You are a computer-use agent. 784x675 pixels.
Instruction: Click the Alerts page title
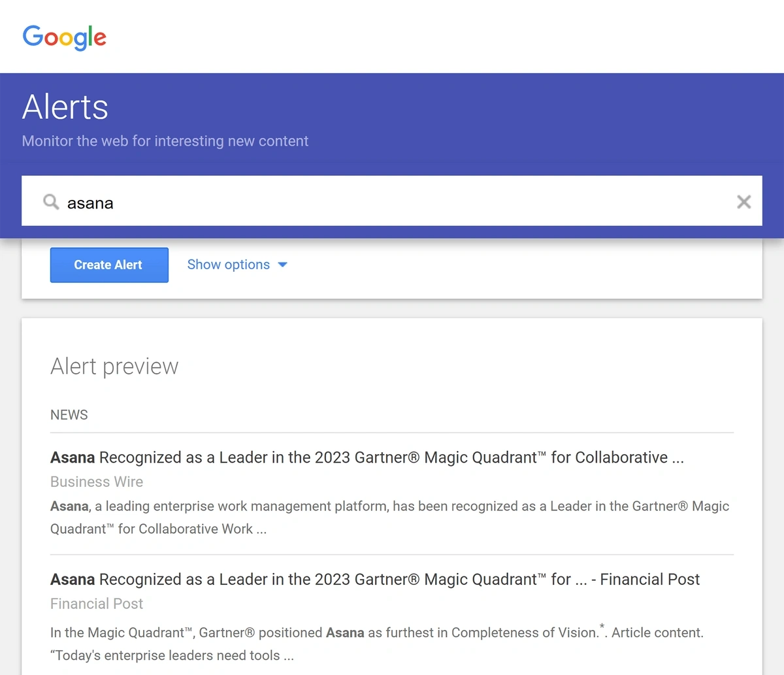[x=65, y=107]
